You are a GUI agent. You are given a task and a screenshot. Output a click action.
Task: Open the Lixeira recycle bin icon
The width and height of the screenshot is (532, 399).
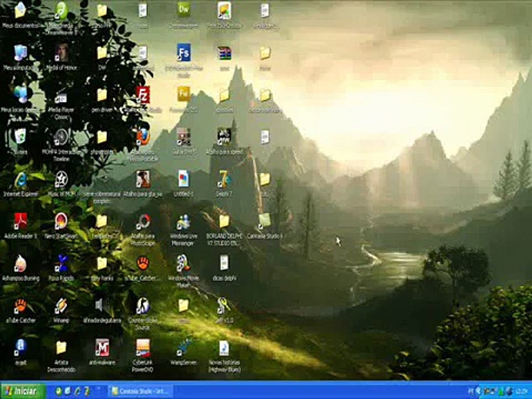[x=21, y=136]
